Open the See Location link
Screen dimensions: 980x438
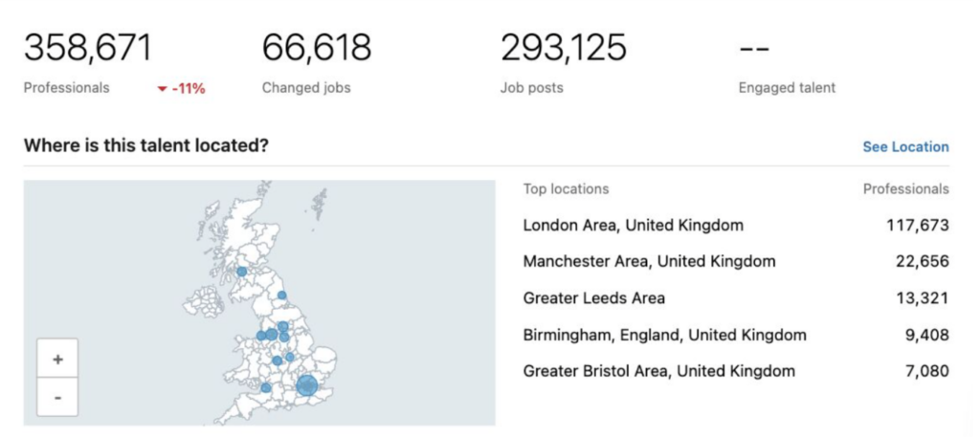[905, 147]
